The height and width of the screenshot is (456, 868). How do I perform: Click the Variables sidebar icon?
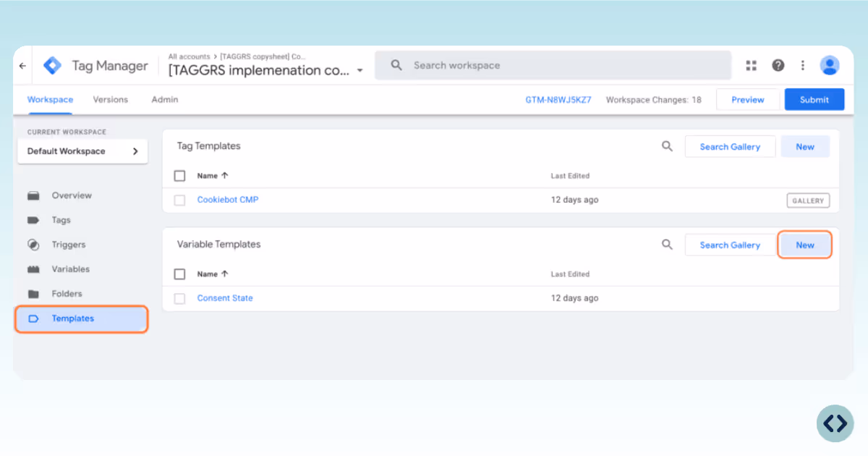coord(33,269)
